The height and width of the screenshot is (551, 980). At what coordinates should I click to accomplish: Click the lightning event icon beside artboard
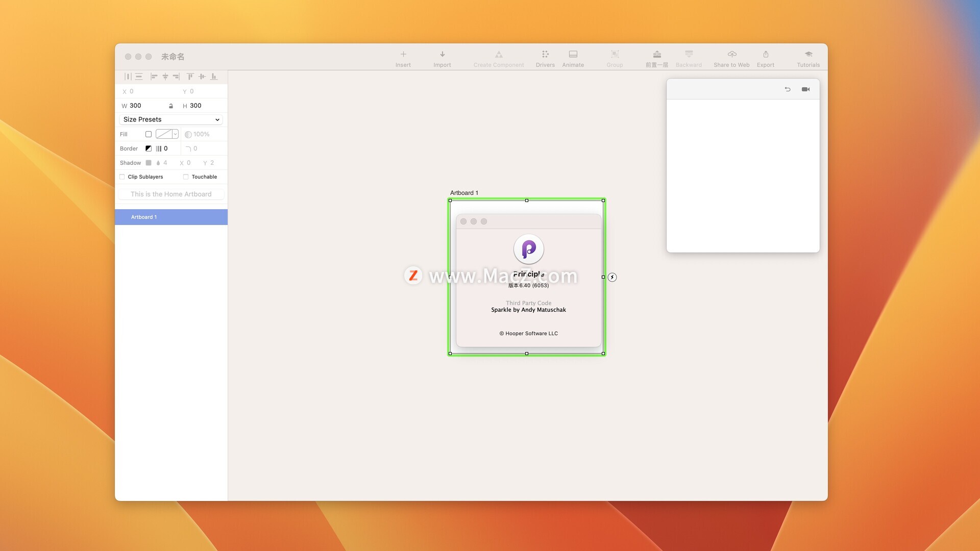tap(612, 277)
